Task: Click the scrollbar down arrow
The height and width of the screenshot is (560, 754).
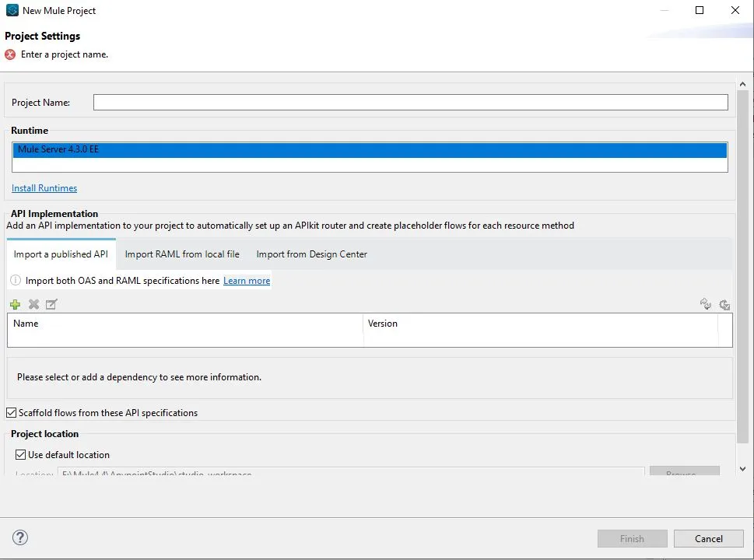Action: 742,469
